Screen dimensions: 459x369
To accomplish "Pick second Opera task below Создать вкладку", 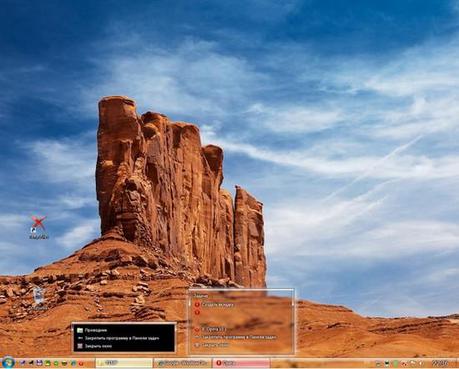I will tap(242, 312).
